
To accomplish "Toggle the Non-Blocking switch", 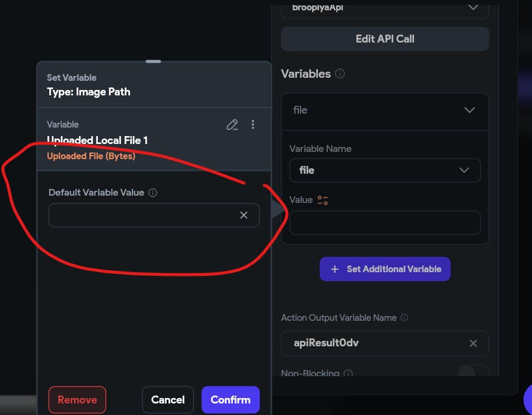I will click(x=472, y=372).
